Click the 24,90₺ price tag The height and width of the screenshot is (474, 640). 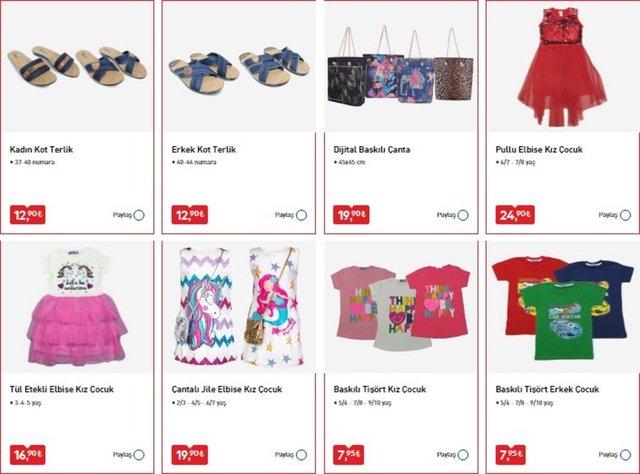coord(515,215)
